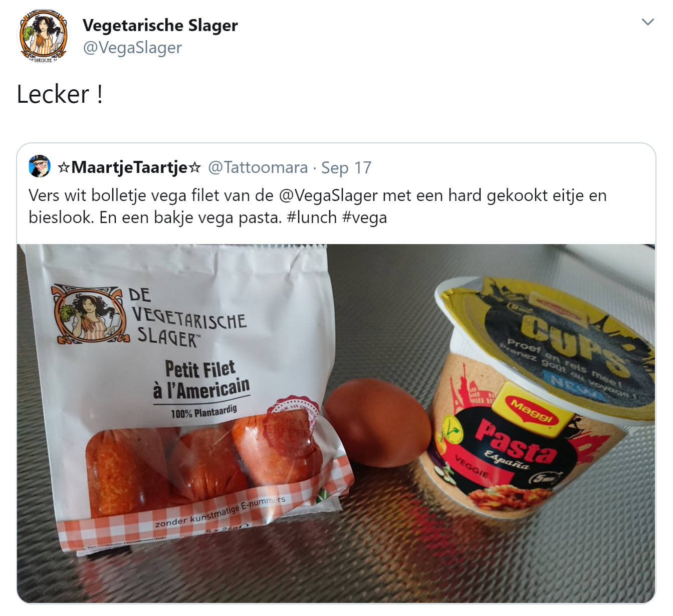Open the #lunch hashtag
The width and height of the screenshot is (673, 616).
point(312,218)
